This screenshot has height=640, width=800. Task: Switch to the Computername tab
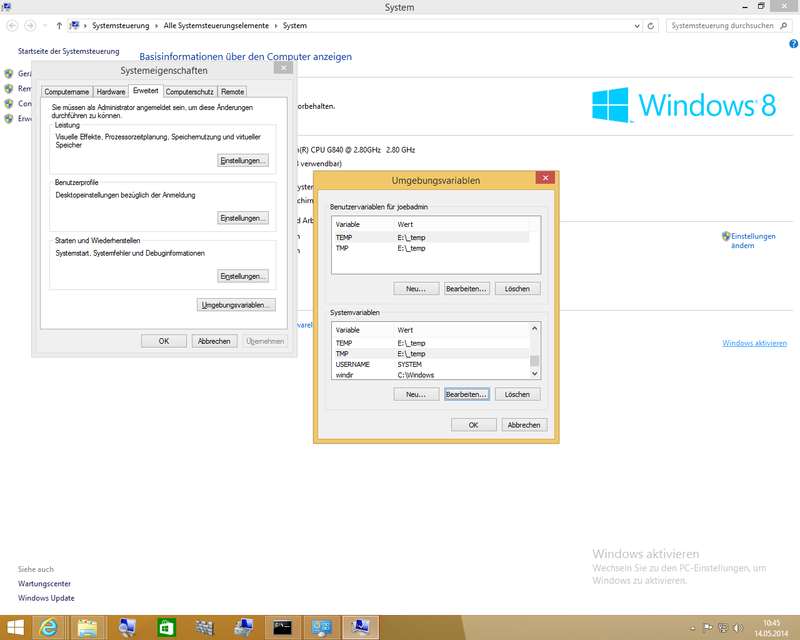67,91
